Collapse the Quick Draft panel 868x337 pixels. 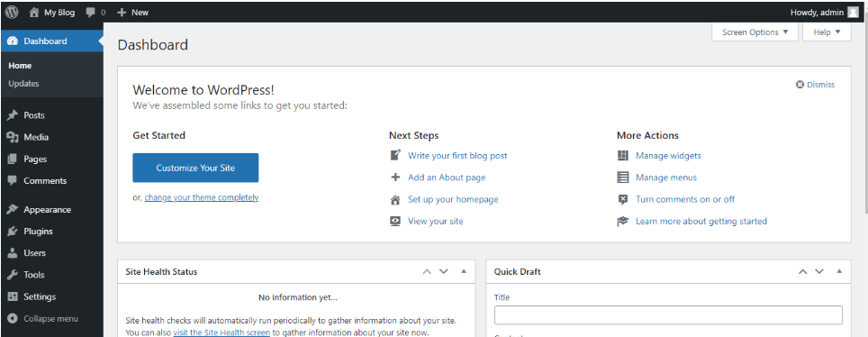tap(839, 271)
